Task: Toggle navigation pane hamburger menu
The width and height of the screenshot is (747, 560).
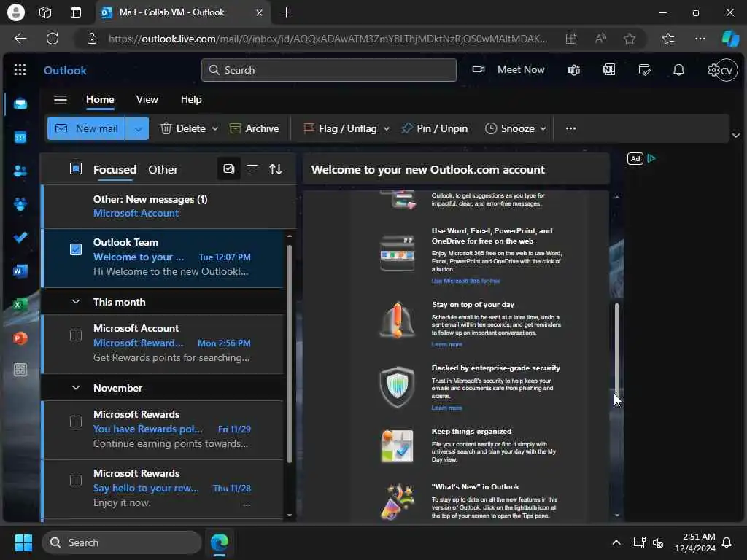Action: (61, 99)
